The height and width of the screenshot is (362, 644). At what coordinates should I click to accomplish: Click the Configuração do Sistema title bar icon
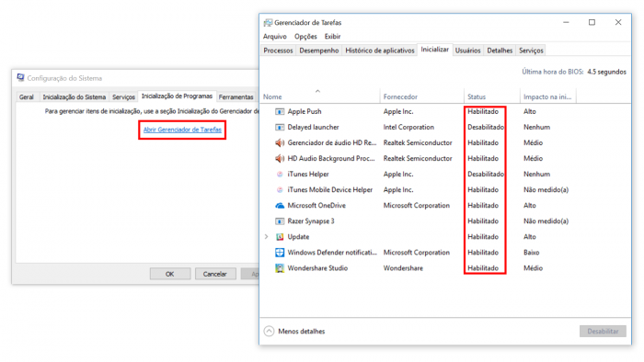pos(20,77)
